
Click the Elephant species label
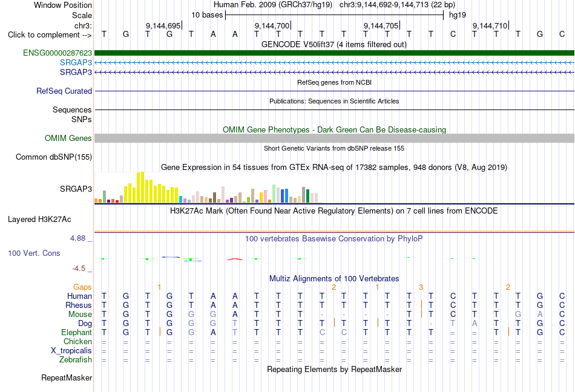(x=77, y=332)
